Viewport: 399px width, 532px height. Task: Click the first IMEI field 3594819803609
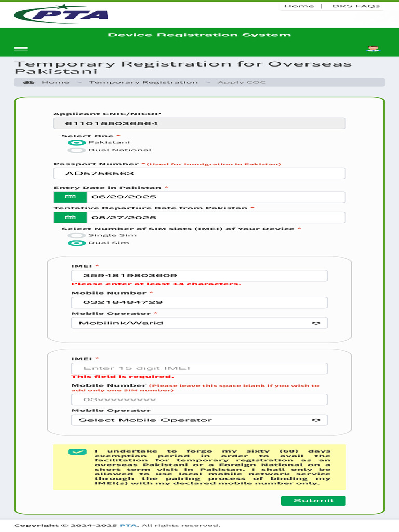(x=199, y=275)
